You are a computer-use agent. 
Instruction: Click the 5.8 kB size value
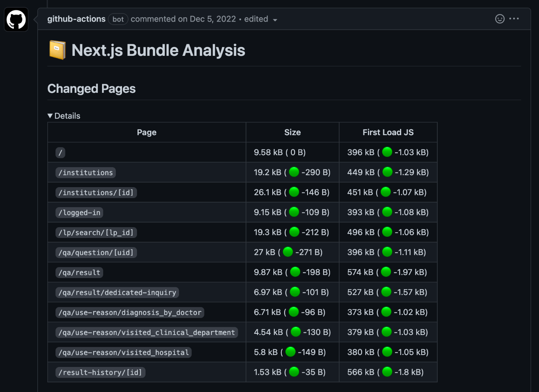(x=266, y=353)
